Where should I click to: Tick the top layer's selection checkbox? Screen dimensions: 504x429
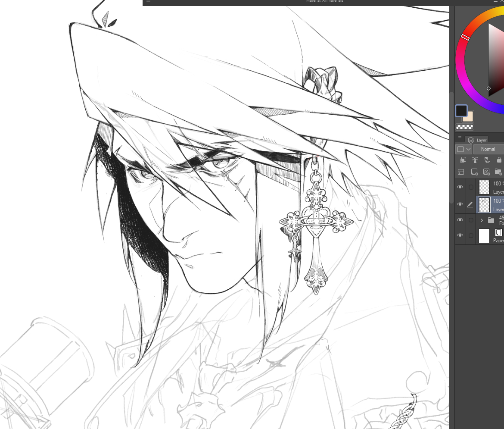click(x=471, y=187)
